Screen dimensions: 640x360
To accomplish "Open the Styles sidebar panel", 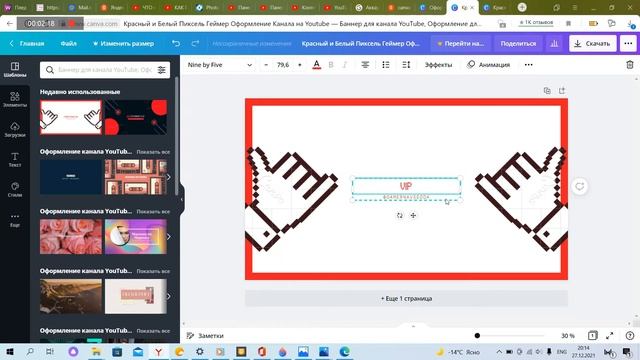I will coord(15,189).
